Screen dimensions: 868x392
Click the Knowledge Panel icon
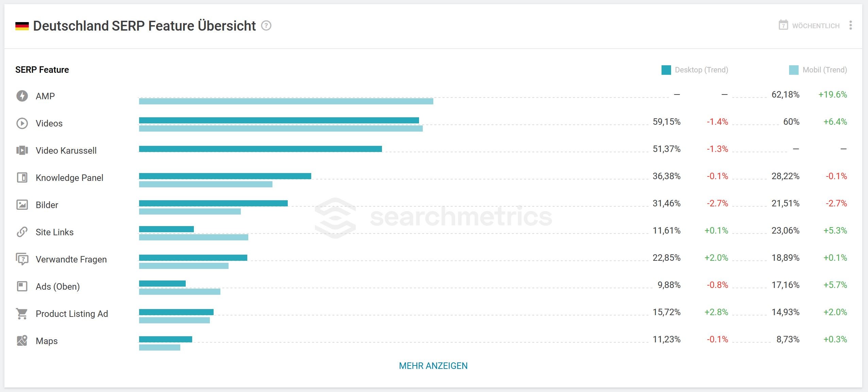pos(22,177)
